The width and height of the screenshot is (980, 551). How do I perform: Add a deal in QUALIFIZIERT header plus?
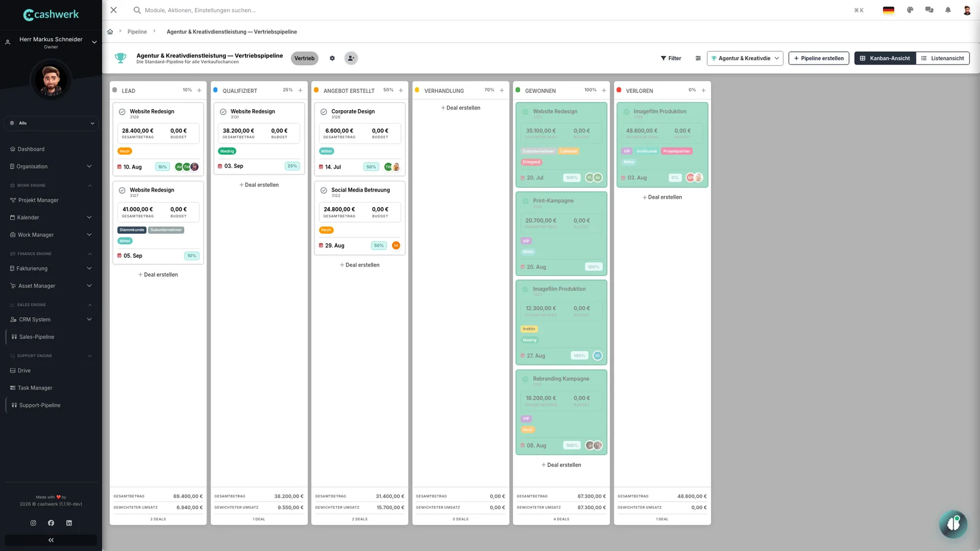tap(300, 90)
